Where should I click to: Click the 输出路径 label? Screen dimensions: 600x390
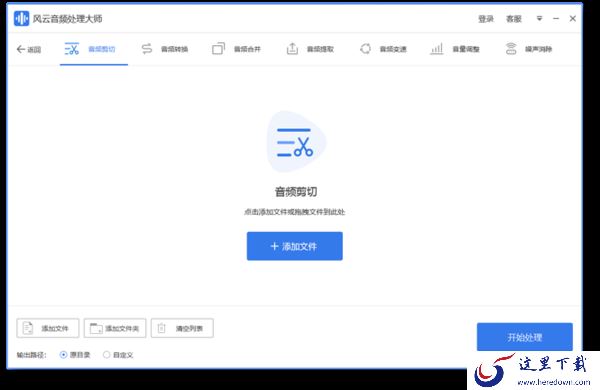31,355
